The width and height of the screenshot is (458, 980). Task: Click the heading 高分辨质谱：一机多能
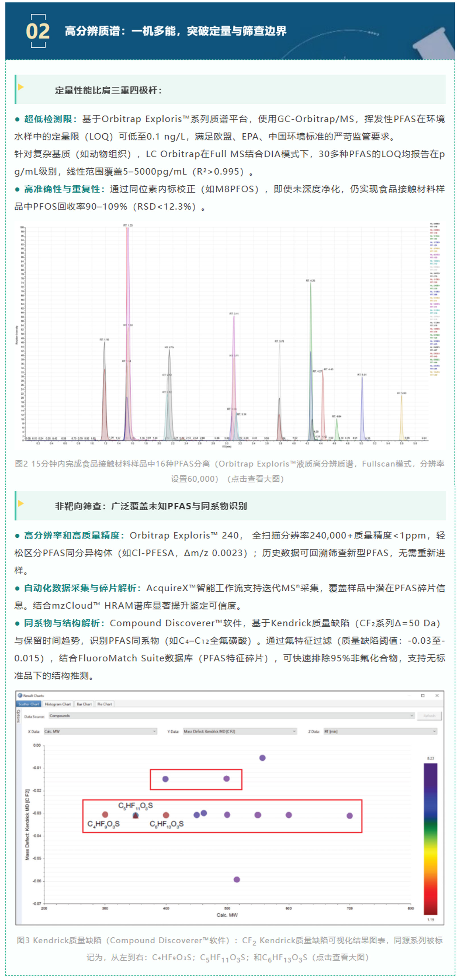[x=176, y=31]
